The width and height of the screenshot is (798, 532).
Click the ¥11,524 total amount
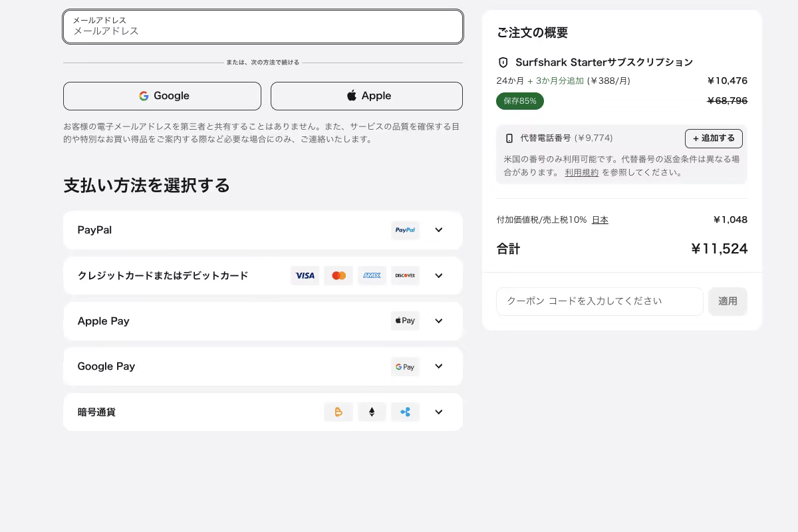(x=719, y=249)
